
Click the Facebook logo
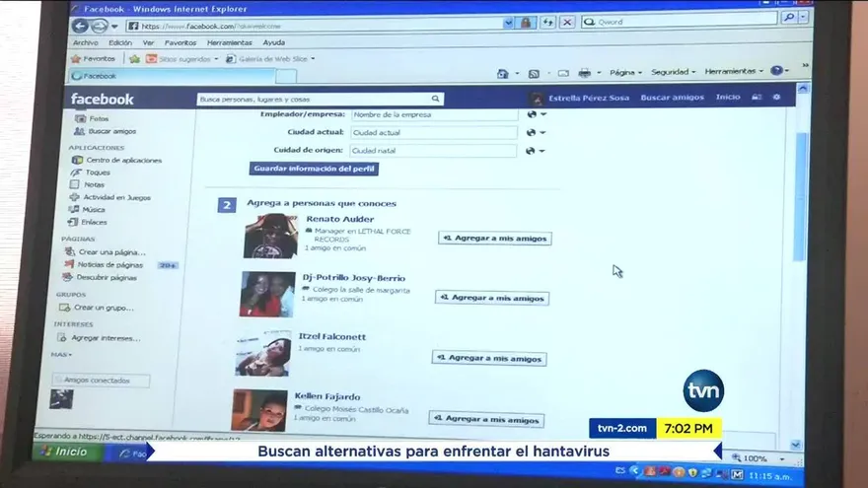(x=102, y=99)
